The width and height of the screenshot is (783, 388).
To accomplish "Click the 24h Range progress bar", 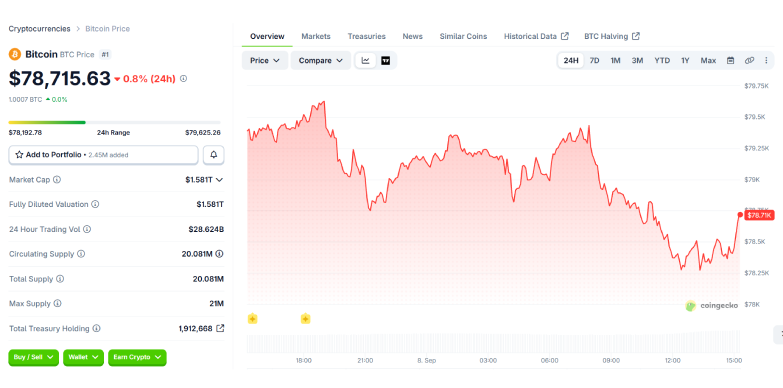I will tap(114, 122).
